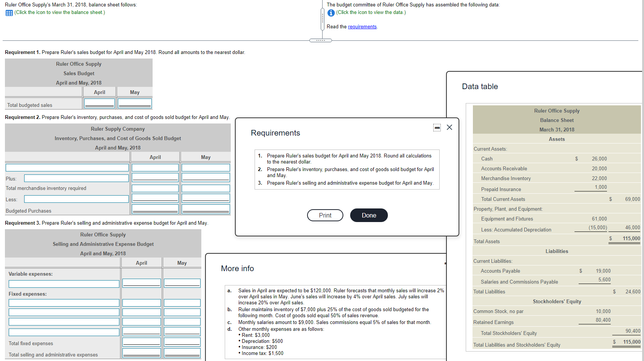Click Equipment and Fixtures value 61,000

pos(599,219)
